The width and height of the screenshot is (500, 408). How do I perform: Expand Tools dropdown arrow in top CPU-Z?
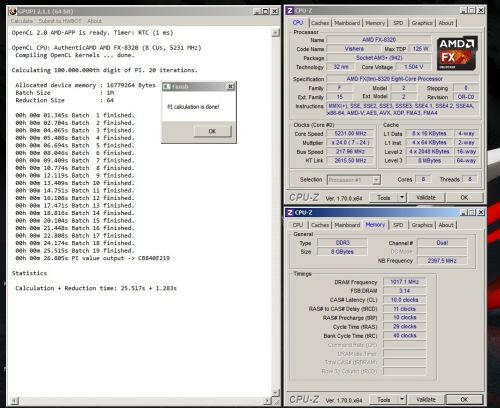click(402, 198)
